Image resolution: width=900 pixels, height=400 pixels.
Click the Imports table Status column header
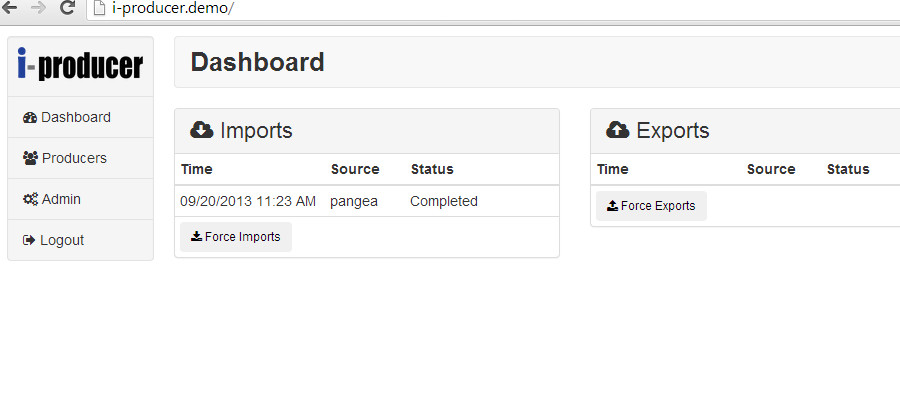(x=432, y=169)
